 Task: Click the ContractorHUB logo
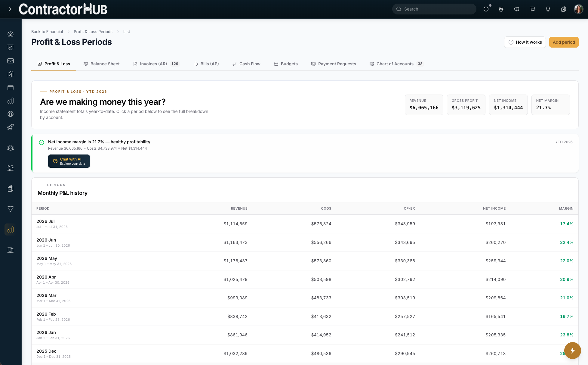pos(63,9)
